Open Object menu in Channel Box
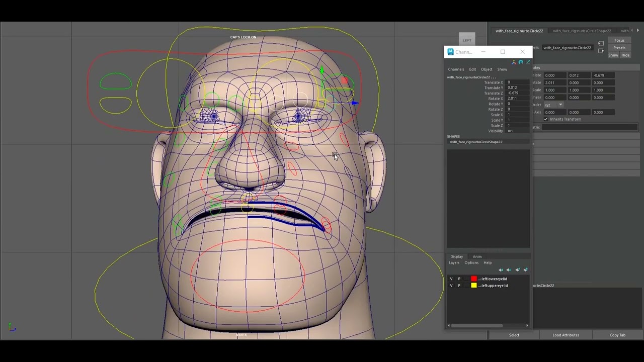The height and width of the screenshot is (362, 644). (x=487, y=69)
